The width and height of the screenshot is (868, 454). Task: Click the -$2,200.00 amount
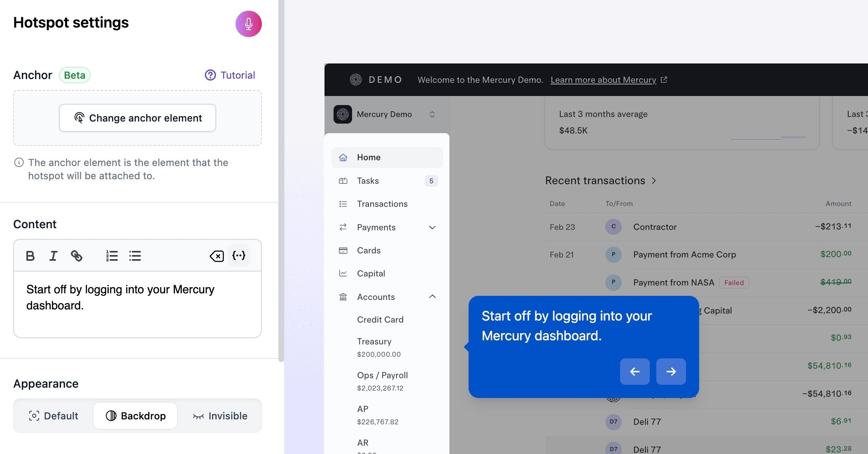(829, 310)
